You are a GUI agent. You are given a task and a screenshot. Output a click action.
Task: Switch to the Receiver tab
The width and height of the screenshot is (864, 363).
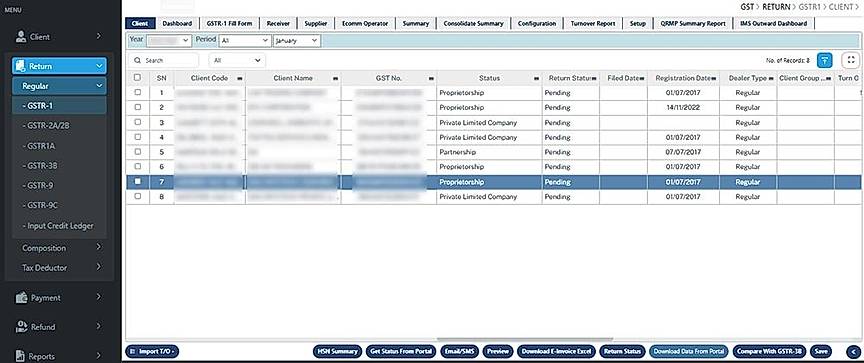pos(278,24)
